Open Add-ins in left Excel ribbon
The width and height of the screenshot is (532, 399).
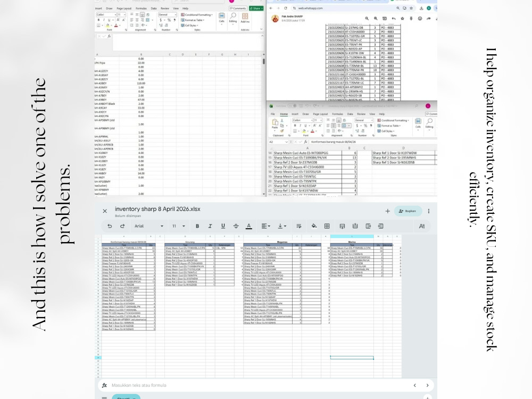point(245,18)
